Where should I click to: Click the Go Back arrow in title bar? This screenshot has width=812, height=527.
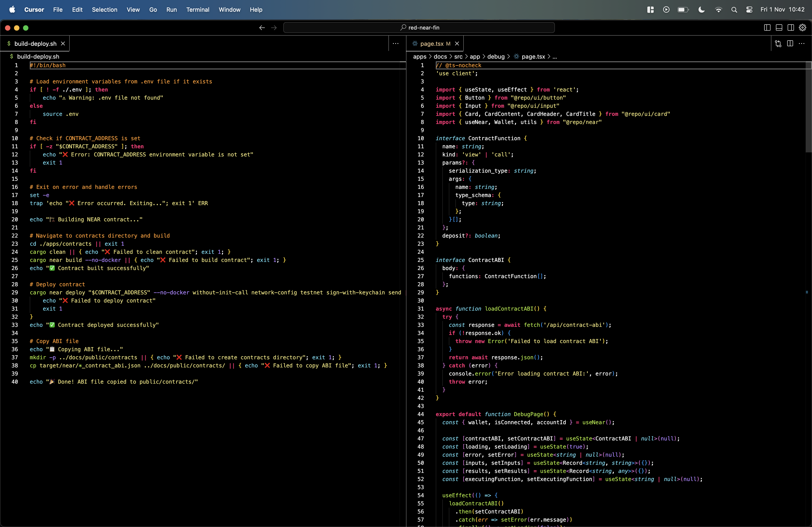click(x=262, y=27)
